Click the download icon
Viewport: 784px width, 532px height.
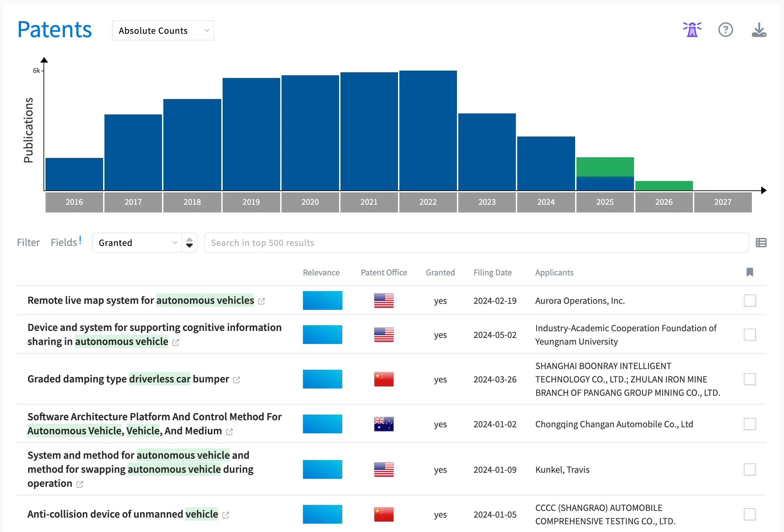[x=759, y=30]
